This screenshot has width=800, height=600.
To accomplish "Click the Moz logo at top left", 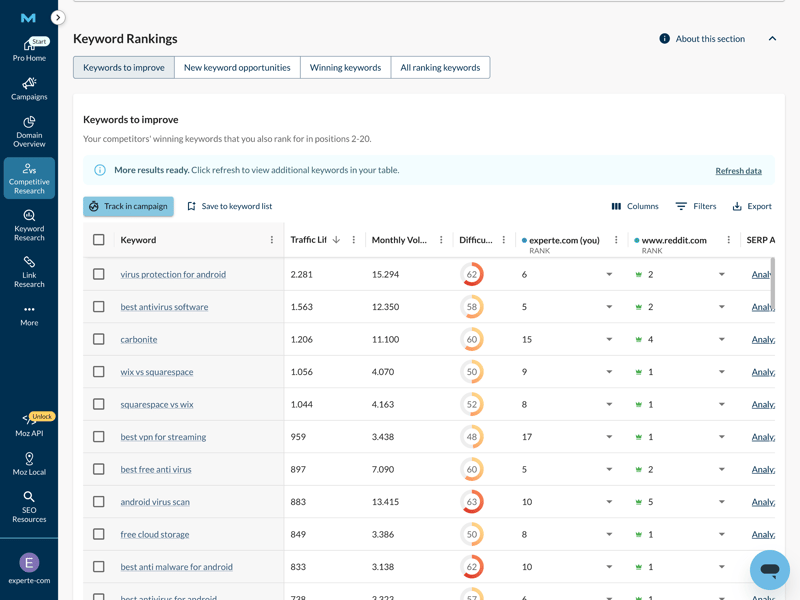I will tap(28, 17).
